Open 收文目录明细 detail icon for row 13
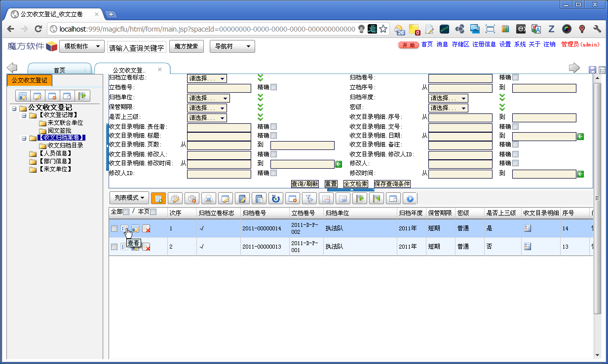 tap(528, 246)
